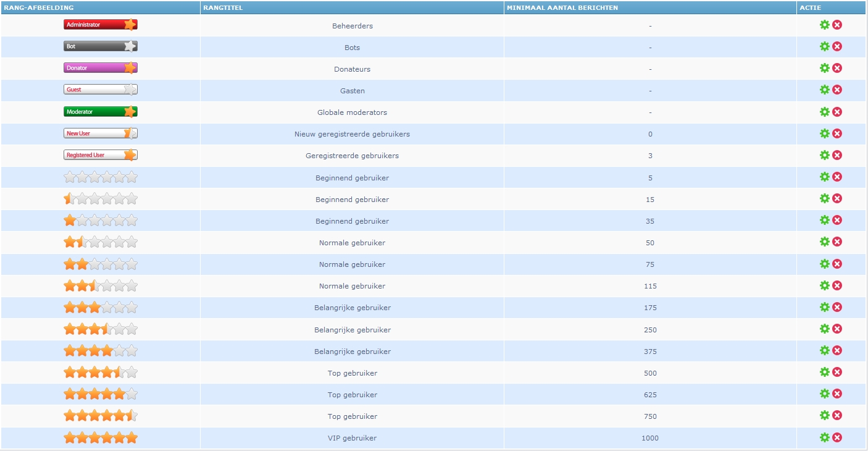The height and width of the screenshot is (451, 868).
Task: Edit the Donateurs rank via gear icon
Action: click(x=824, y=68)
